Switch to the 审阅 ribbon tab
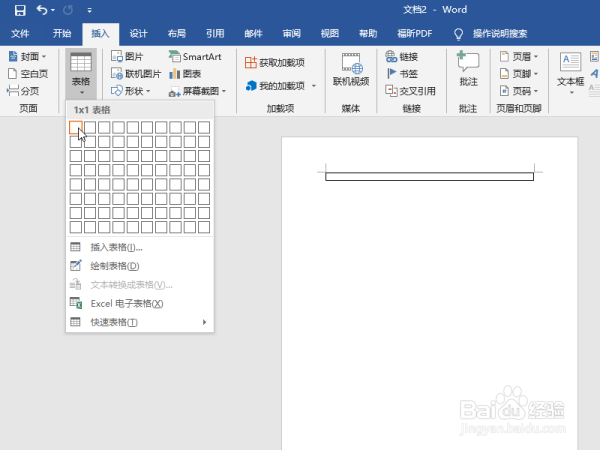Viewport: 600px width, 450px height. pyautogui.click(x=292, y=34)
